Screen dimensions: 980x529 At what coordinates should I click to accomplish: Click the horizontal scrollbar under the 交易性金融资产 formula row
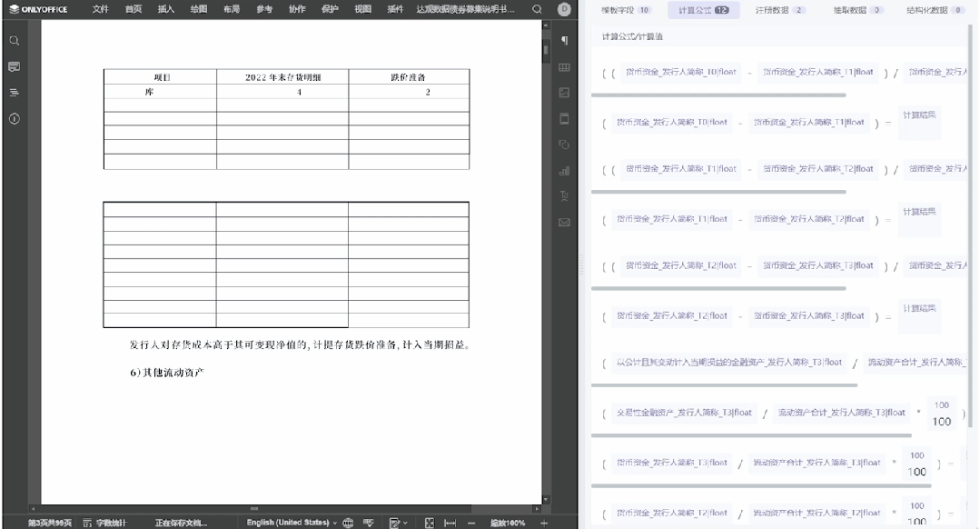[751, 435]
